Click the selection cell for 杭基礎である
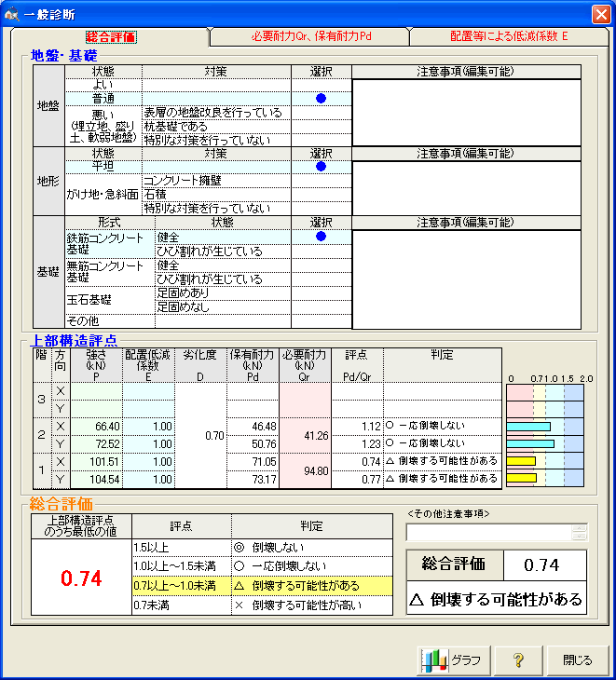The width and height of the screenshot is (616, 680). point(321,126)
